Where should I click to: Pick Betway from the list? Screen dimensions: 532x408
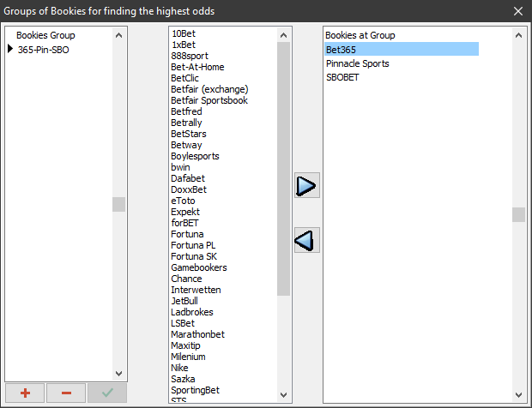pyautogui.click(x=186, y=145)
